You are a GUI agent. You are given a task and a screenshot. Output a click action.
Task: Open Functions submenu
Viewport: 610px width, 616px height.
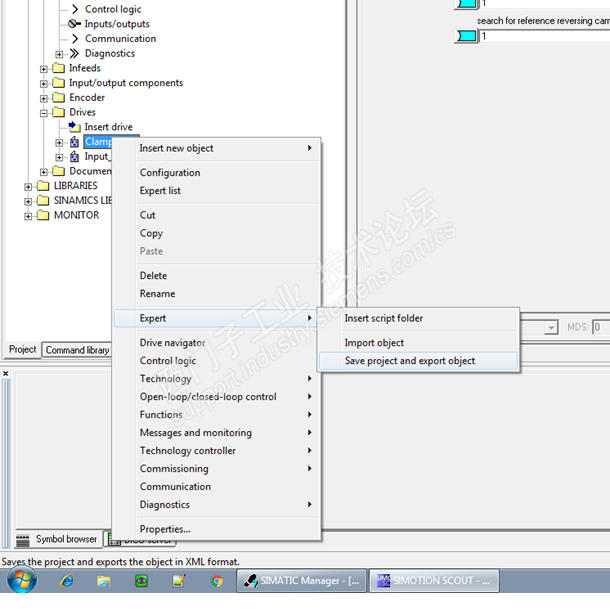tap(217, 414)
